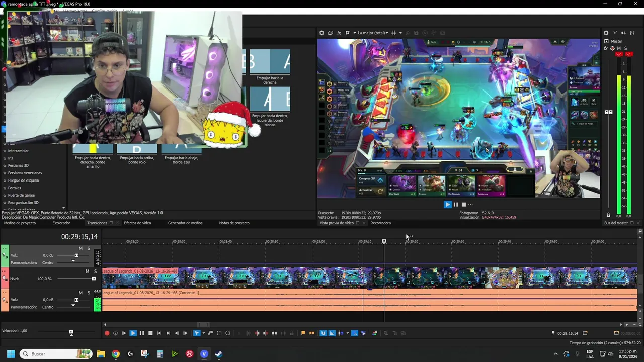This screenshot has width=644, height=362.
Task: Open the overlays grid dropdown arrow
Action: (x=400, y=33)
